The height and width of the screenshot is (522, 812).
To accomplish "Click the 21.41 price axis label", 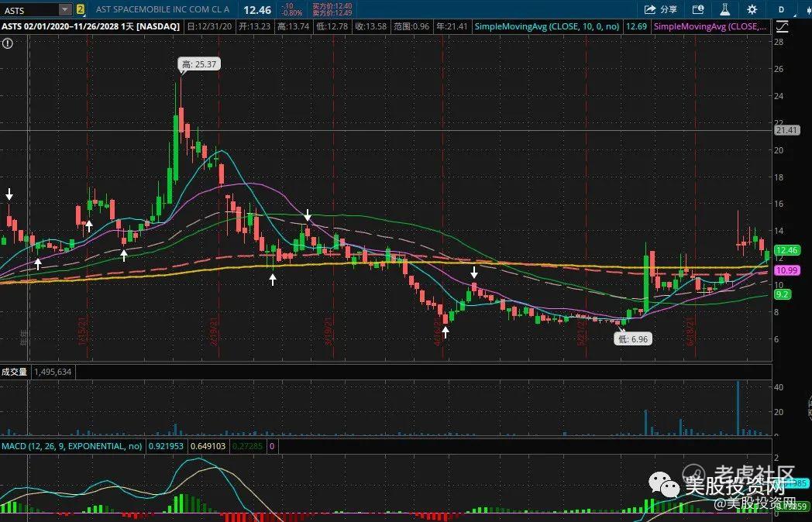I will [x=786, y=130].
